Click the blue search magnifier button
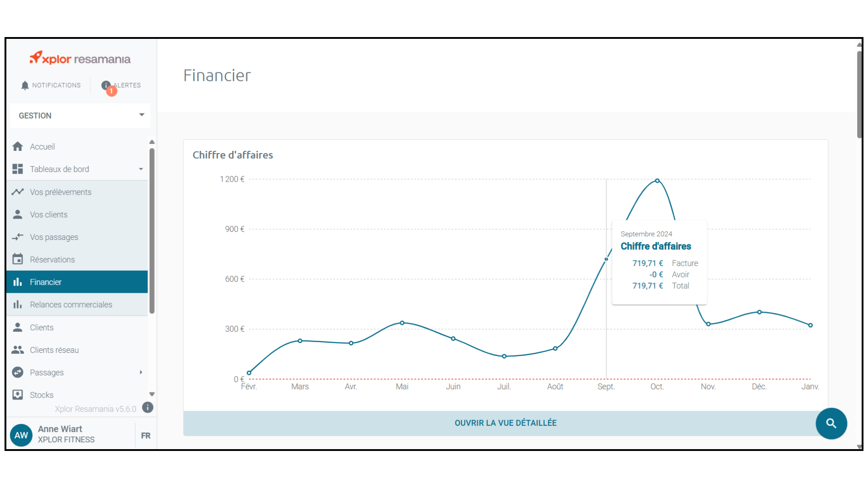The width and height of the screenshot is (868, 488). (831, 423)
